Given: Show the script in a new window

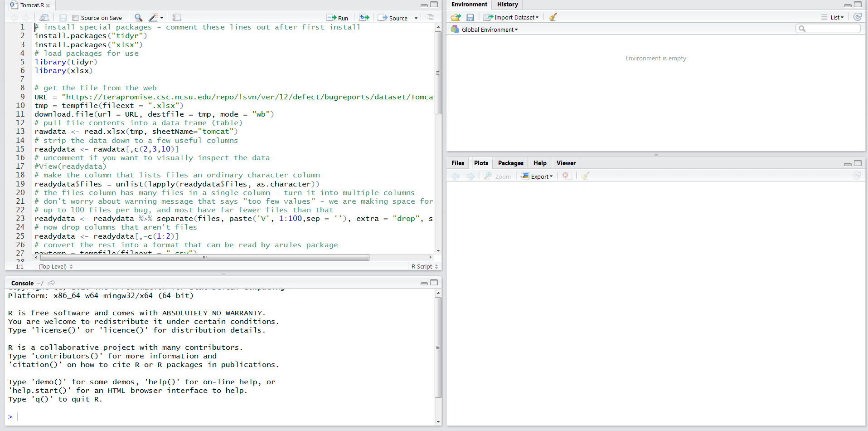Looking at the screenshot, I should tap(44, 18).
